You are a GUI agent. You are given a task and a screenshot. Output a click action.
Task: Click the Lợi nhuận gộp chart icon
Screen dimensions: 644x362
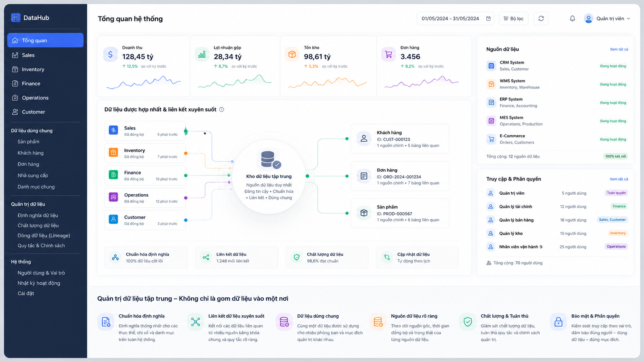(x=202, y=55)
